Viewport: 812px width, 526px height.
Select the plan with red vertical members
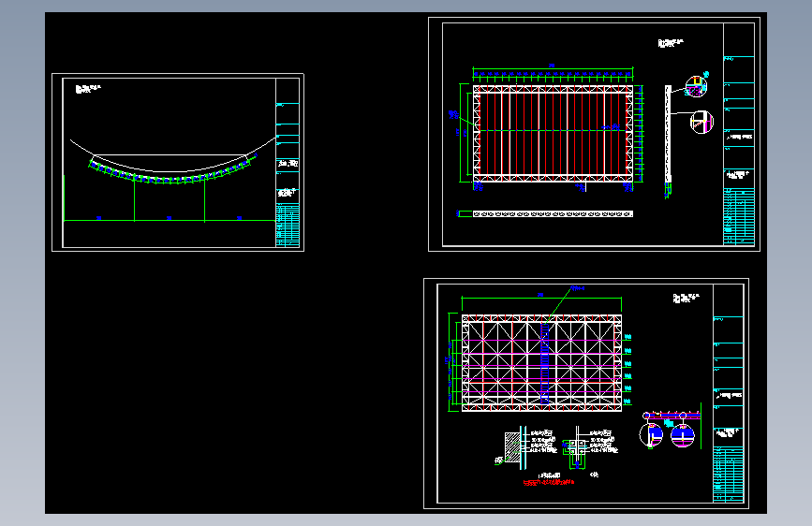tap(553, 134)
